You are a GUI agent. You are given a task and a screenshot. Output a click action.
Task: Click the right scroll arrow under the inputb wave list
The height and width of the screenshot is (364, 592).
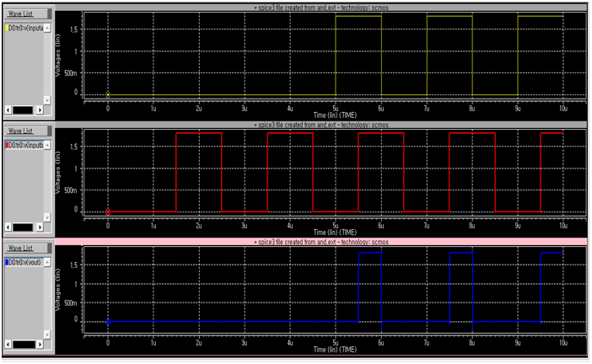point(40,227)
